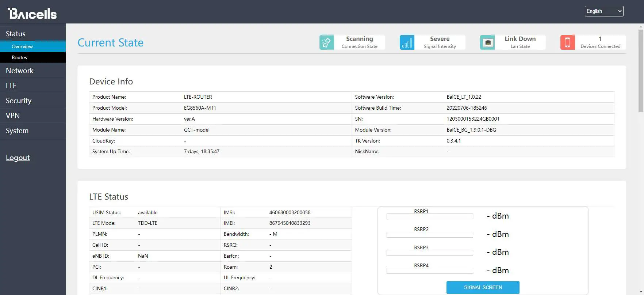Switch to the Overview sub-page
The image size is (644, 295).
[x=22, y=46]
